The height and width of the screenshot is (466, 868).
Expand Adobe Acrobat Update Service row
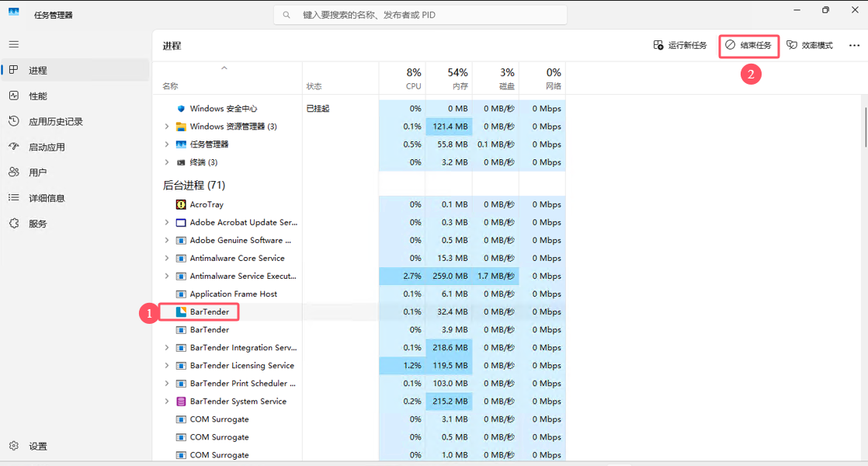(x=167, y=222)
